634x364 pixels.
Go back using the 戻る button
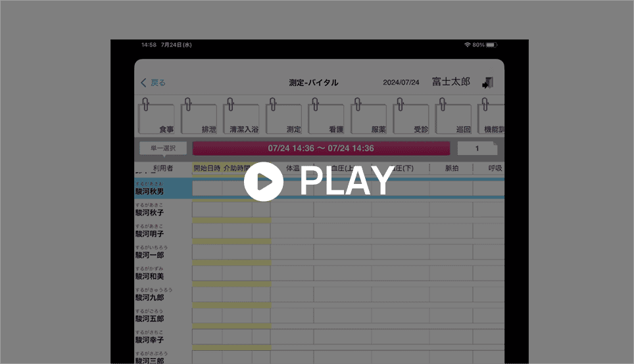pos(153,83)
